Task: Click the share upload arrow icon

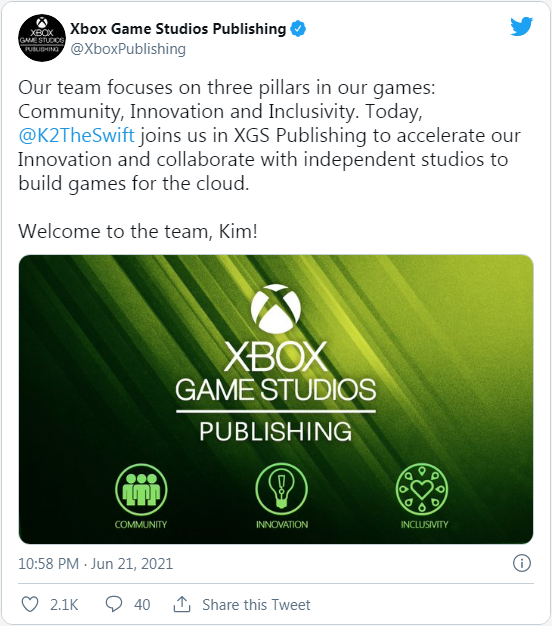Action: click(x=182, y=604)
